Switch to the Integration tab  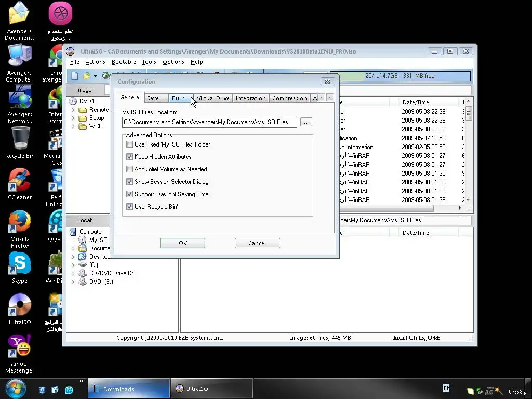[250, 98]
